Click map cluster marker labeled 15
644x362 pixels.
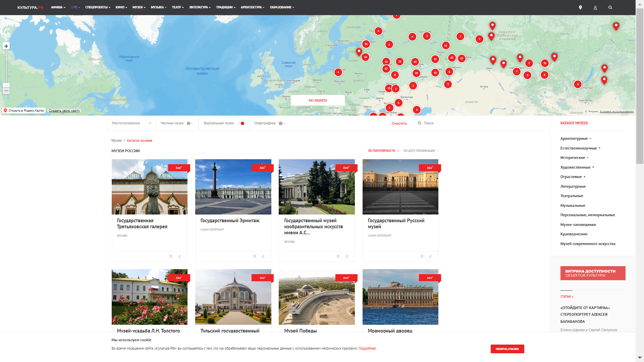pos(389,88)
